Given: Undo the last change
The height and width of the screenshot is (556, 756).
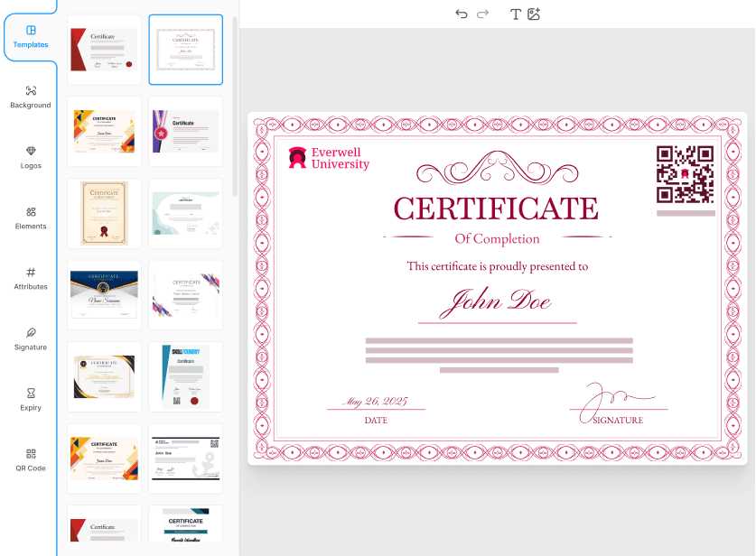Looking at the screenshot, I should (462, 14).
